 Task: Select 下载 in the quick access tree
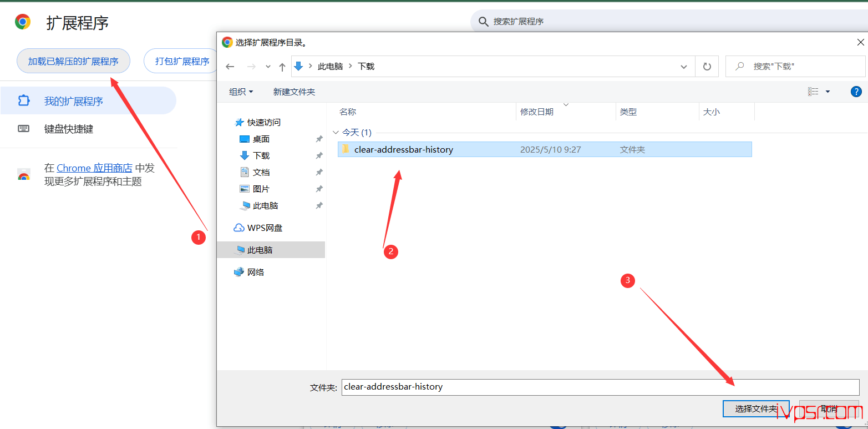(x=261, y=155)
